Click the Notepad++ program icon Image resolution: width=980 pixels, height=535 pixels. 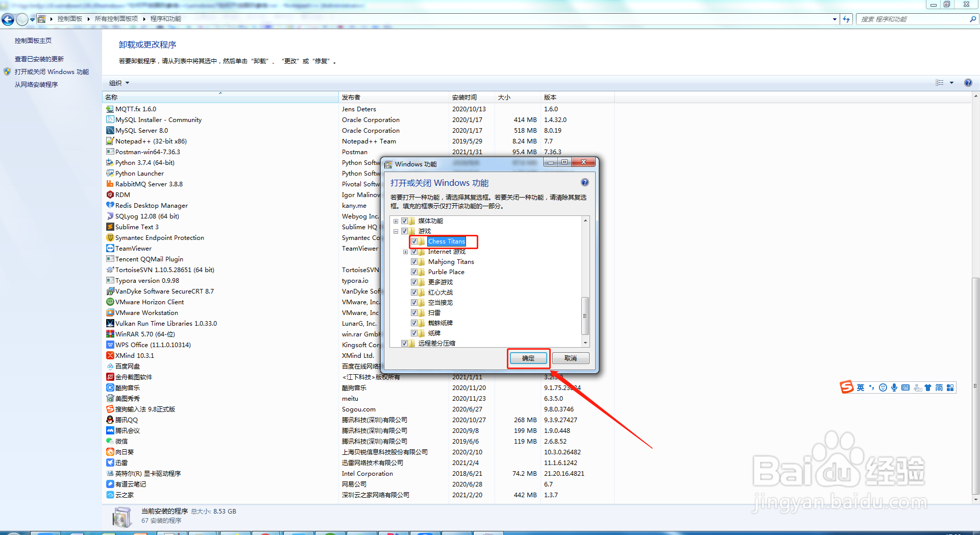pos(110,141)
